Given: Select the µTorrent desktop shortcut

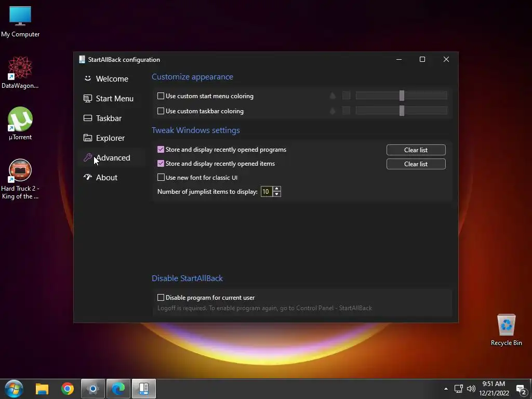Looking at the screenshot, I should pyautogui.click(x=20, y=124).
